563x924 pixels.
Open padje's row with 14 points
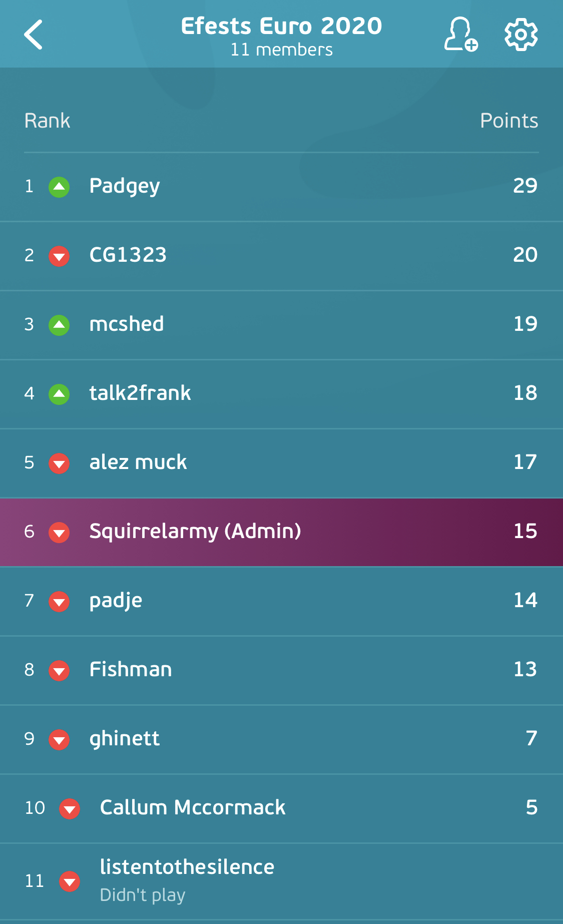click(x=281, y=601)
